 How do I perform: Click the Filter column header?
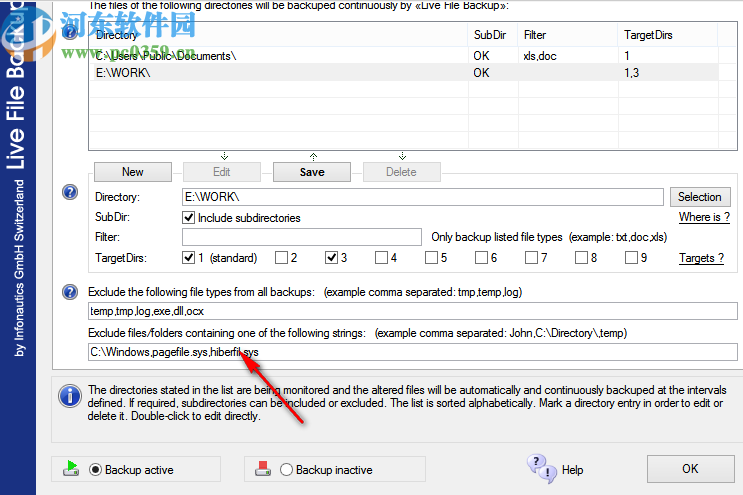point(568,35)
